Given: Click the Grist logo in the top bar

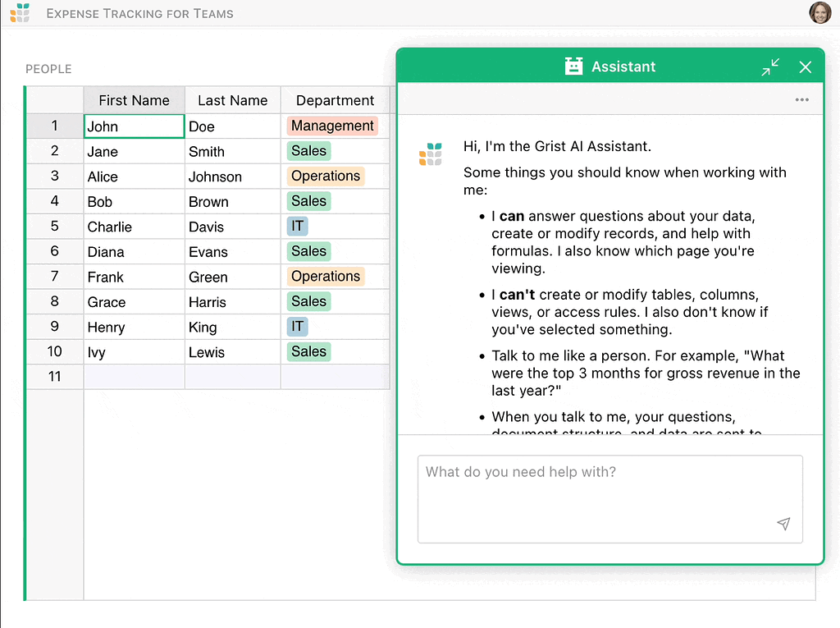Looking at the screenshot, I should [x=21, y=12].
